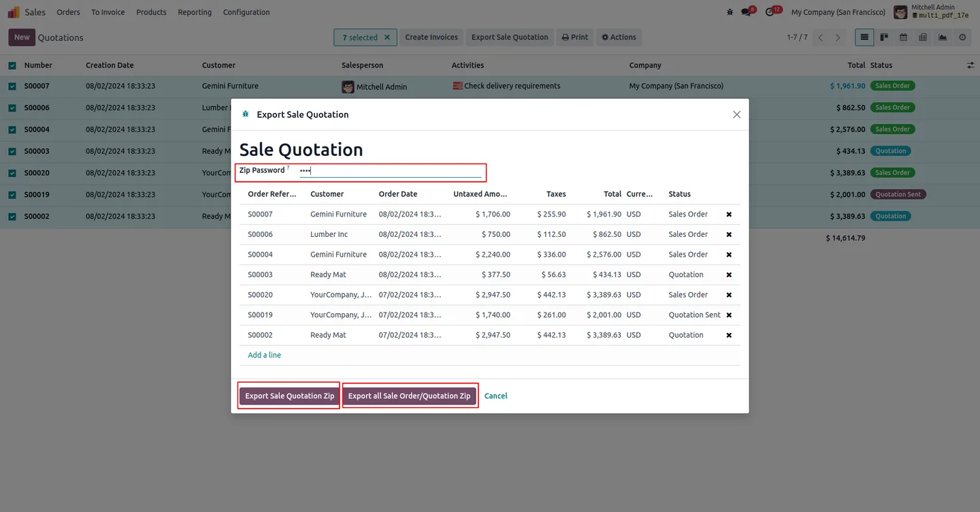Screen dimensions: 980x512
Task: Click Export Sale Quotation Zip button
Action: click(x=290, y=396)
